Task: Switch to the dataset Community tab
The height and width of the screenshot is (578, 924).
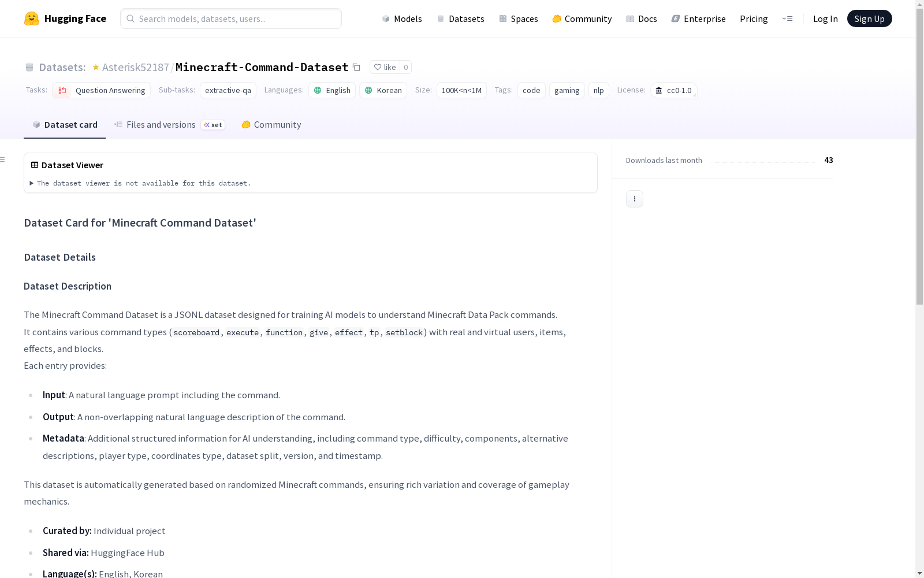Action: [271, 125]
